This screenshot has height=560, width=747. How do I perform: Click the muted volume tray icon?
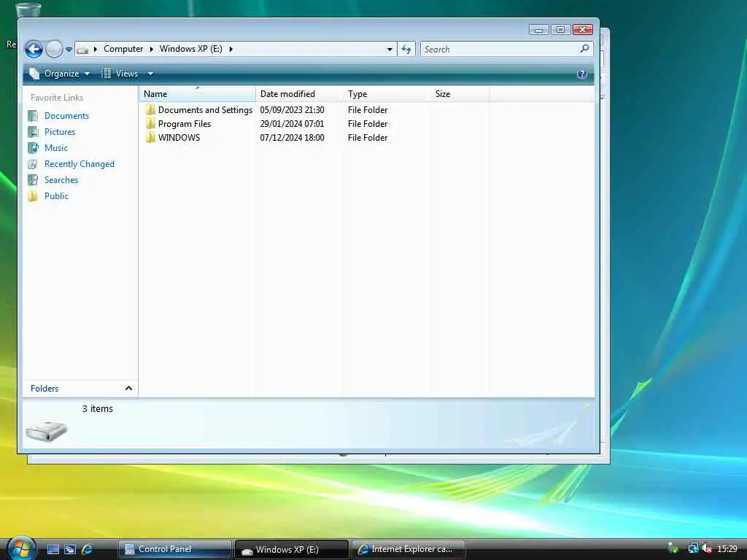tap(706, 548)
